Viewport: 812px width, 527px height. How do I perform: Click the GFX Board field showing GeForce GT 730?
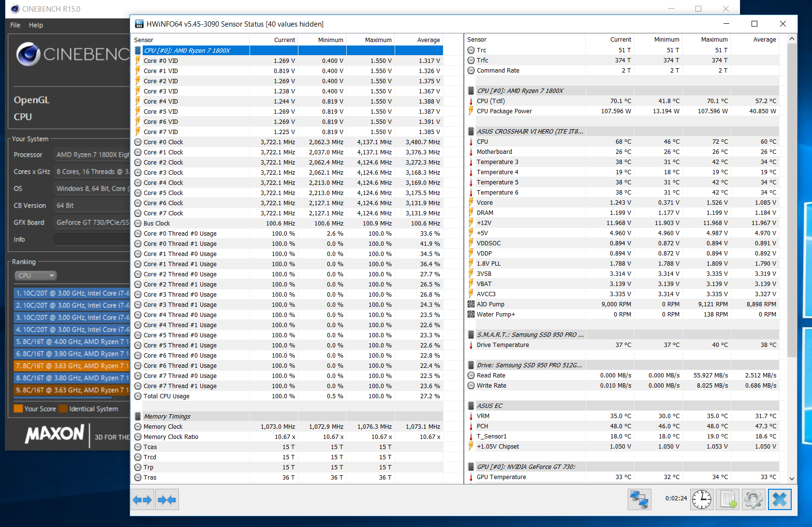[x=91, y=222]
